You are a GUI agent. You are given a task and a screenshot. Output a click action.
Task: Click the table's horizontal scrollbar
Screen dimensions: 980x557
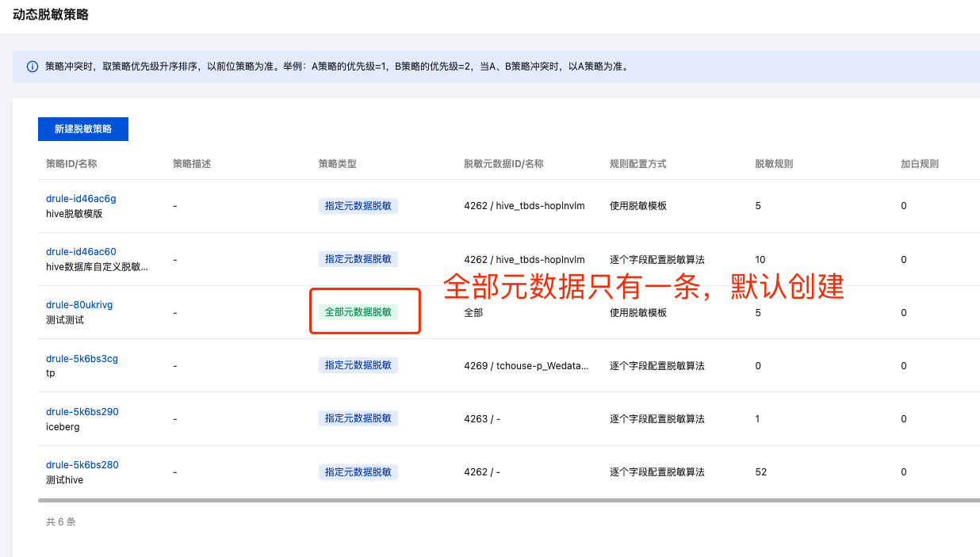pos(507,501)
